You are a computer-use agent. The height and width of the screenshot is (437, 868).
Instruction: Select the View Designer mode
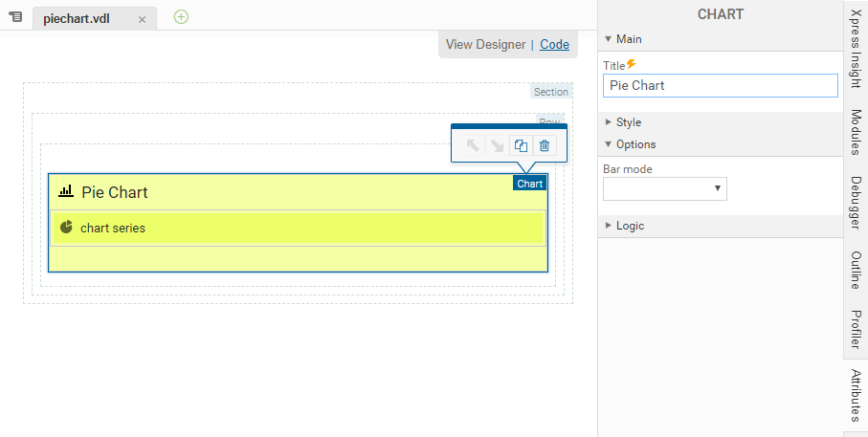click(485, 44)
